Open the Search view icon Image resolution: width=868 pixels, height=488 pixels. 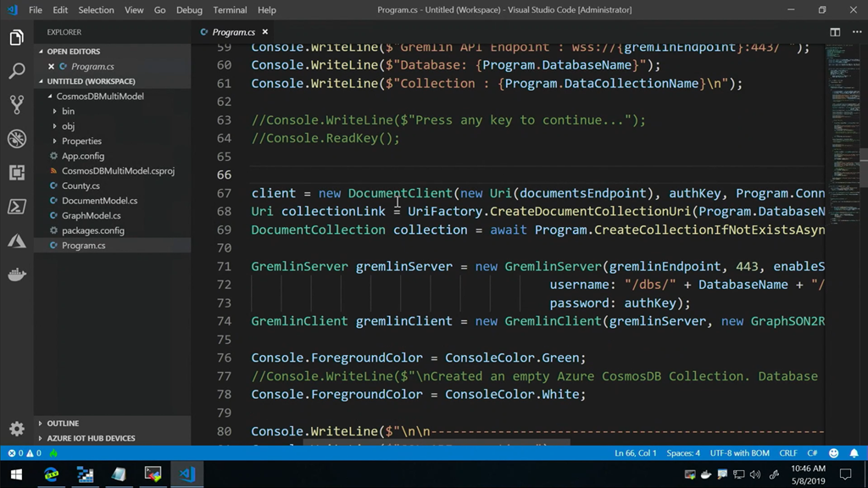point(16,71)
